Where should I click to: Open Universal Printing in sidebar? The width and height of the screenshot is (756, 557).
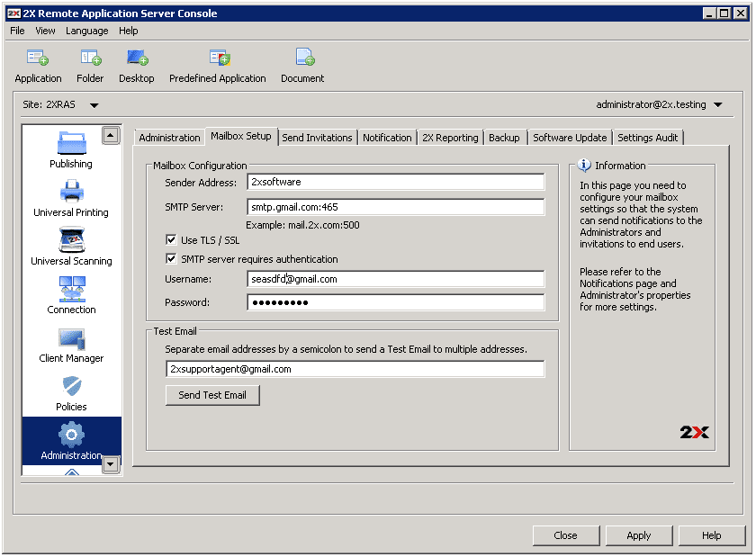[71, 198]
